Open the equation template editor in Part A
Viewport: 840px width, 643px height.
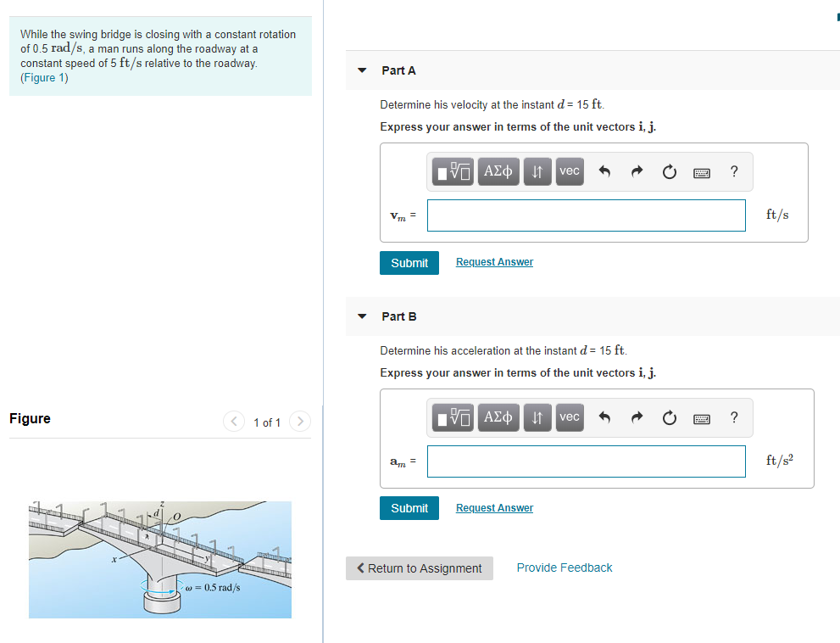(453, 171)
